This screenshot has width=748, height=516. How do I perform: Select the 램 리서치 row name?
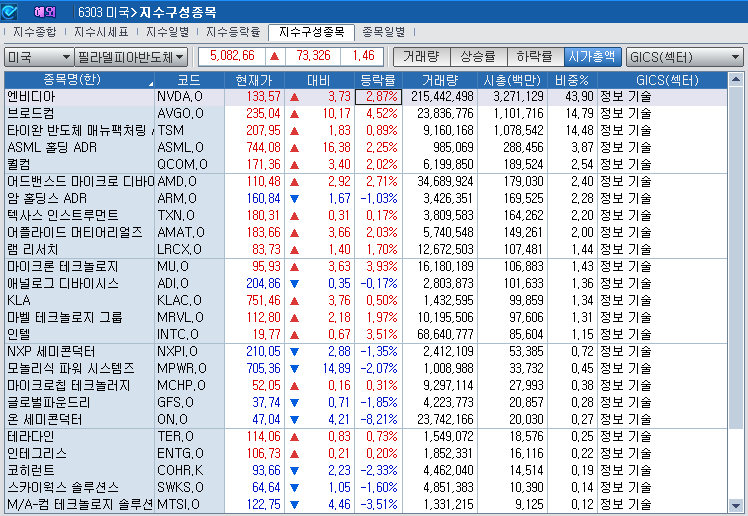pyautogui.click(x=32, y=249)
